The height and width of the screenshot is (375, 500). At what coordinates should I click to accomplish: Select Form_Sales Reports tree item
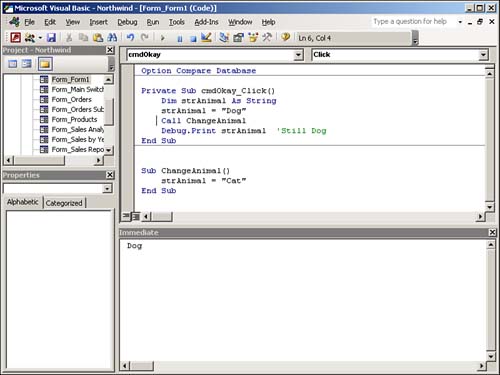78,150
